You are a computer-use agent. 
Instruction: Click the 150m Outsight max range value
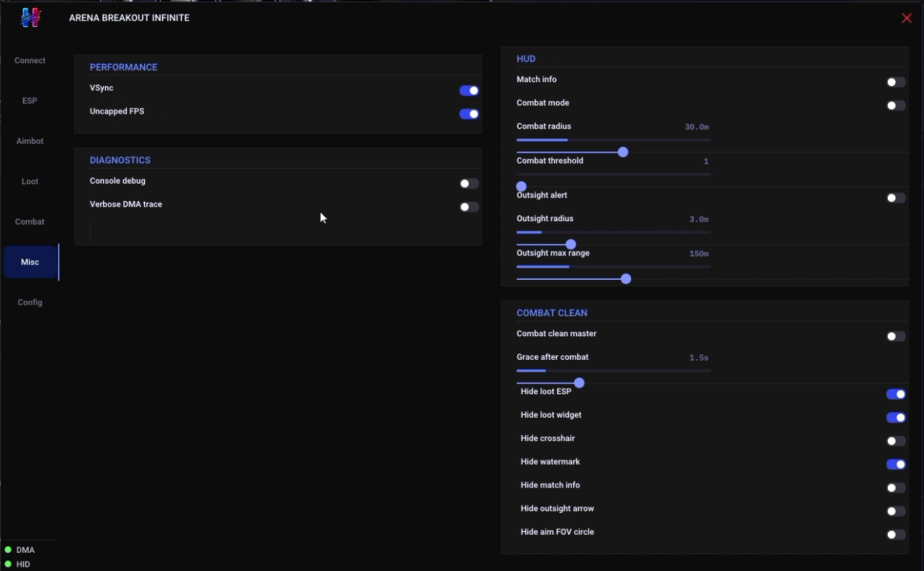pyautogui.click(x=699, y=254)
